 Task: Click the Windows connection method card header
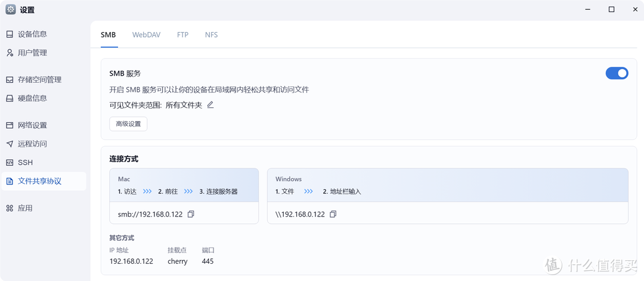point(447,185)
